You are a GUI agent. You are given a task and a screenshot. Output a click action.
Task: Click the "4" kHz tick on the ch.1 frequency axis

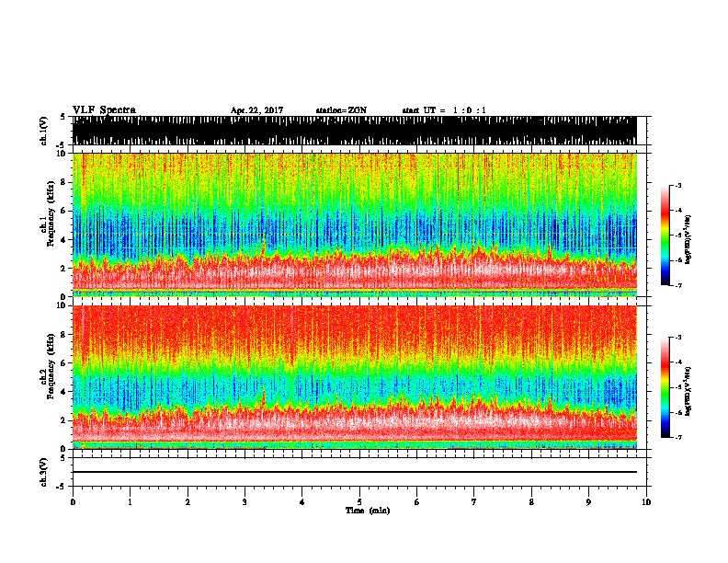coord(64,240)
